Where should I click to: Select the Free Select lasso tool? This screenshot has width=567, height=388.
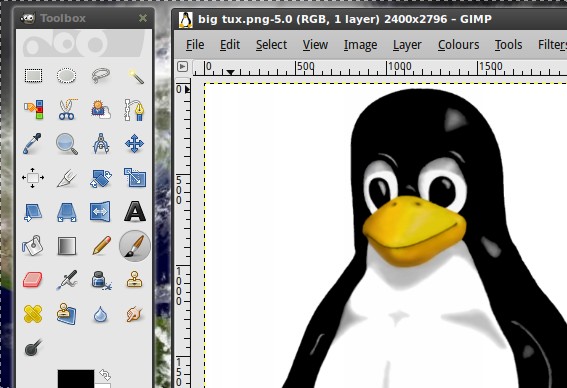101,76
